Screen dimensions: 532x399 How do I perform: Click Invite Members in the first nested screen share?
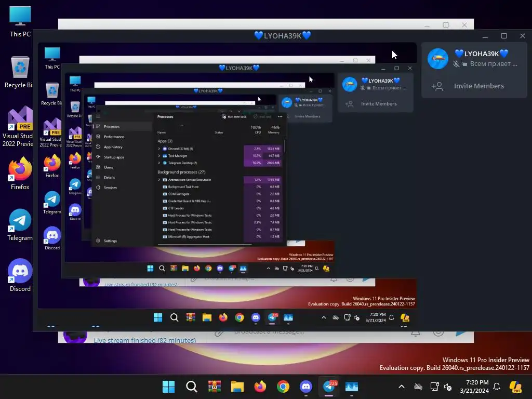376,104
